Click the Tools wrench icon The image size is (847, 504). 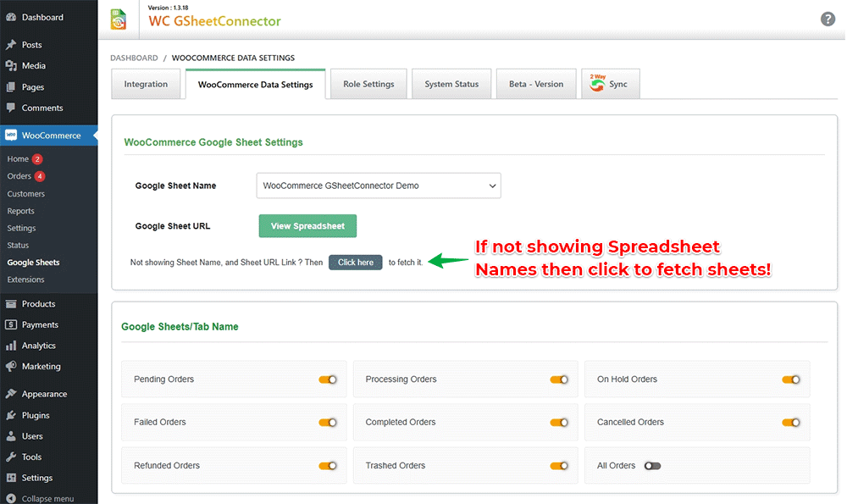[x=11, y=457]
